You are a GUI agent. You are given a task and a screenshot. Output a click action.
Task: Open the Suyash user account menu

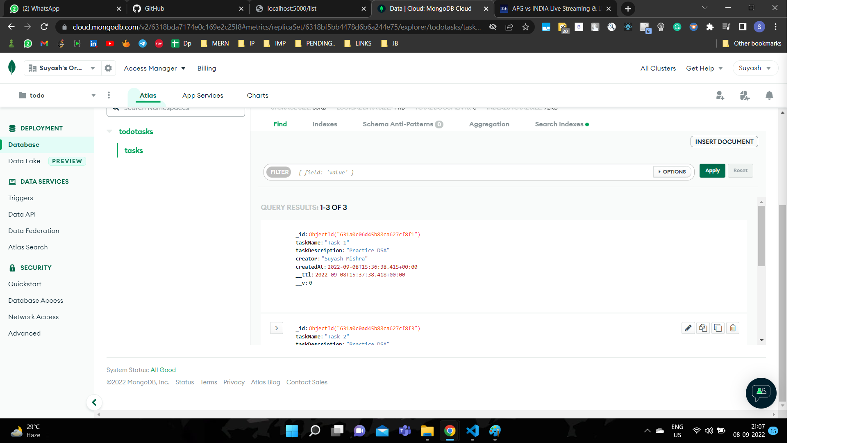(755, 68)
